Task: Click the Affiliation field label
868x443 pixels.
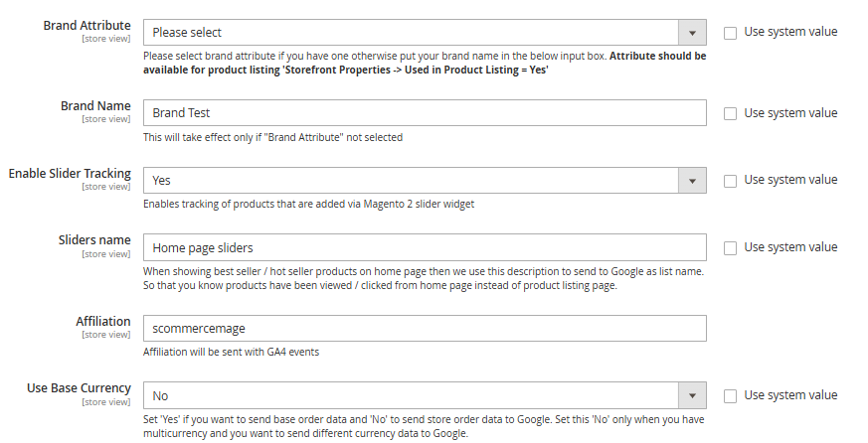Action: coord(103,322)
